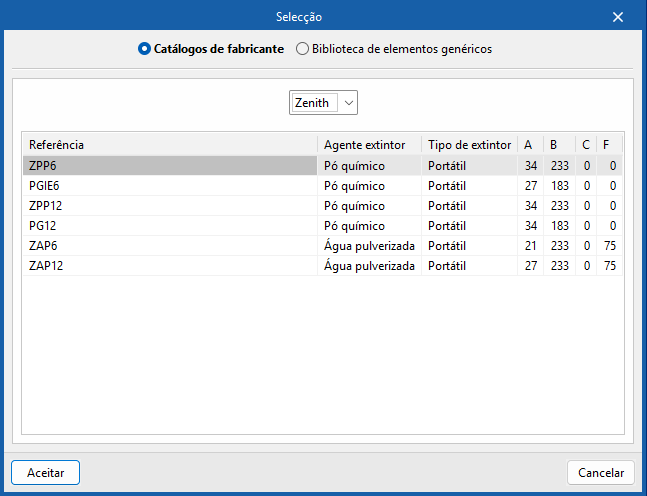Click the F rating column header
Screen dimensions: 647x496
(609, 144)
